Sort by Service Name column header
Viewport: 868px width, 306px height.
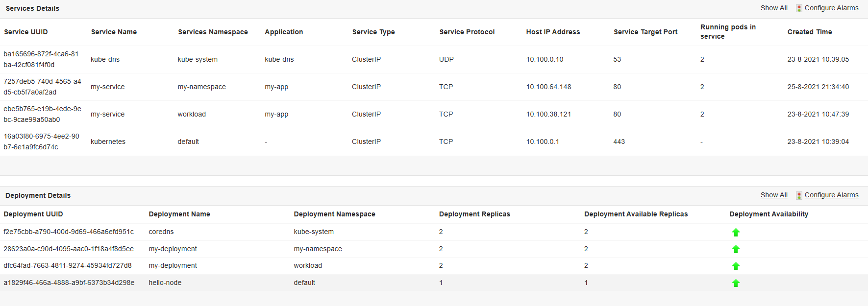pyautogui.click(x=114, y=32)
